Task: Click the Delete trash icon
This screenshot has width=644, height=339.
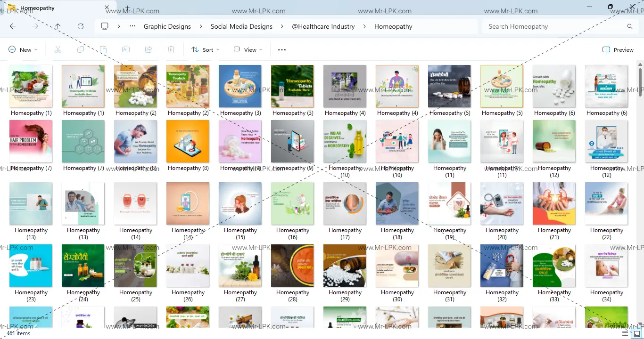Action: click(x=171, y=49)
